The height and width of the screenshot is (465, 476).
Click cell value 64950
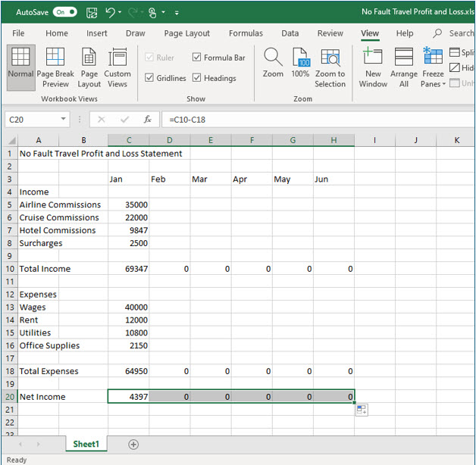(x=129, y=371)
